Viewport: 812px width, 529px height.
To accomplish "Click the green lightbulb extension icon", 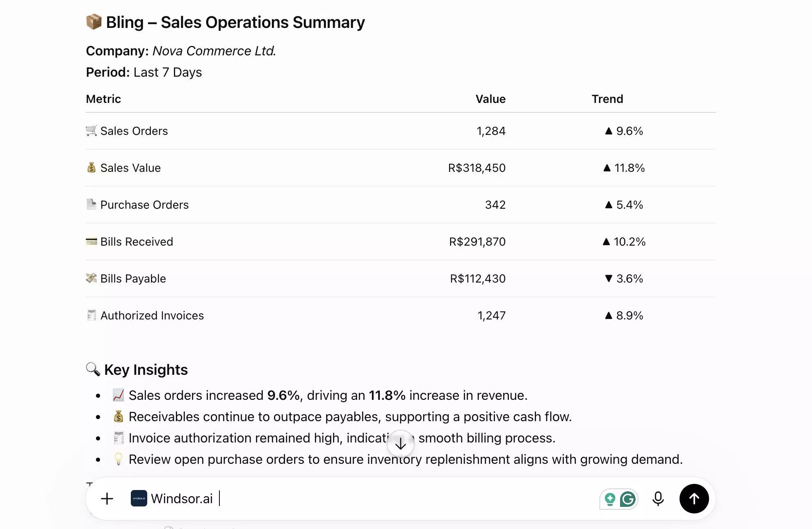I will tap(610, 499).
